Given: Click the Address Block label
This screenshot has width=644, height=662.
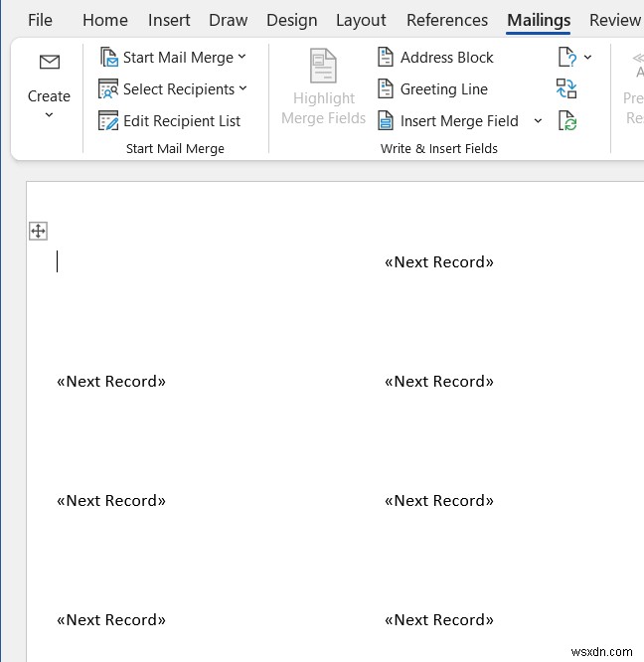Looking at the screenshot, I should 446,58.
